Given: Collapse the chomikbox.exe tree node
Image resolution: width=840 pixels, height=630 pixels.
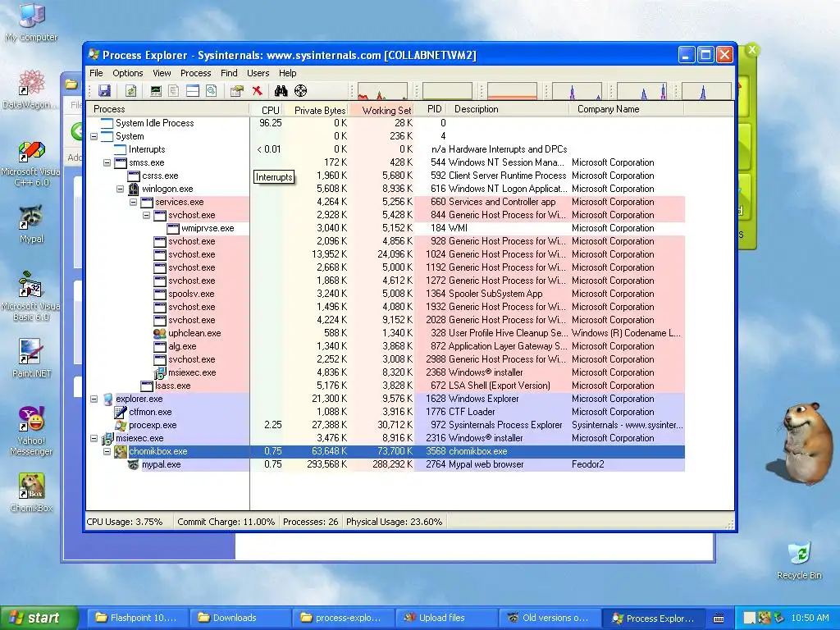Looking at the screenshot, I should pyautogui.click(x=107, y=452).
